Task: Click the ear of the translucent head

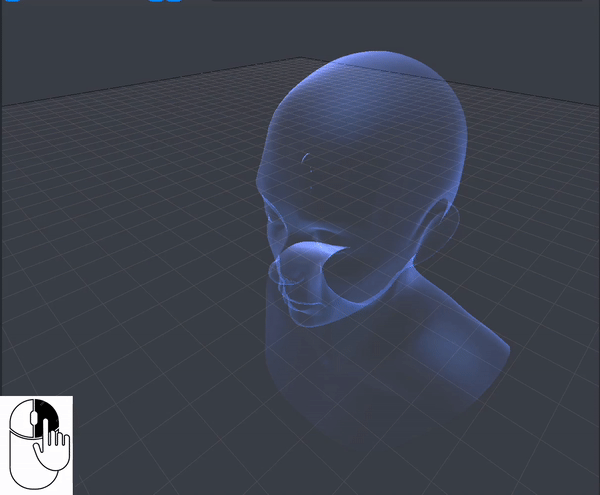Action: pos(444,220)
